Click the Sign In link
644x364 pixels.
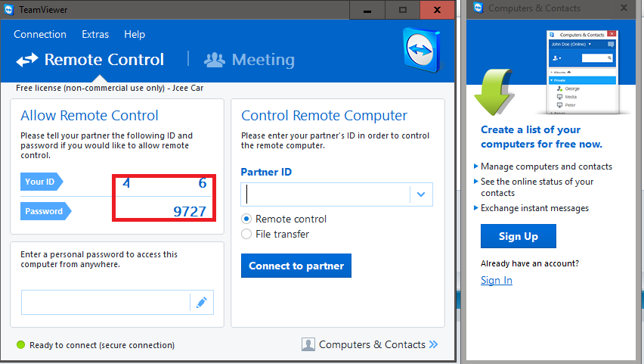pos(496,280)
